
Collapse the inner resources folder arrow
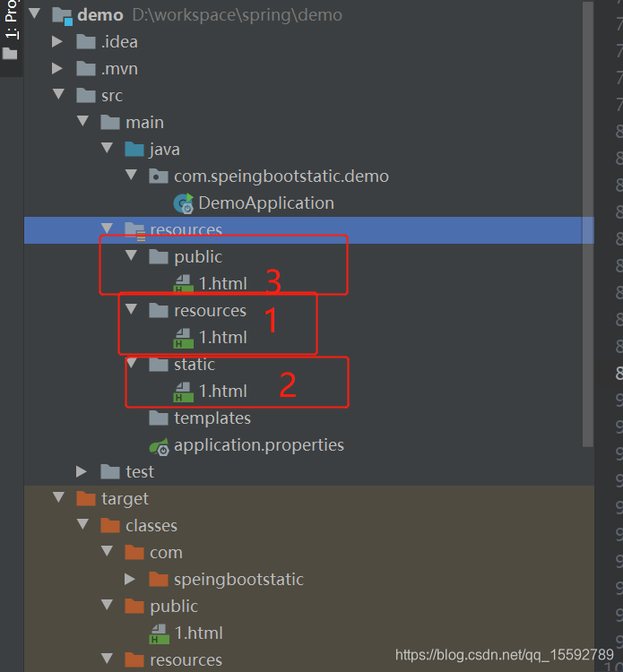click(131, 309)
